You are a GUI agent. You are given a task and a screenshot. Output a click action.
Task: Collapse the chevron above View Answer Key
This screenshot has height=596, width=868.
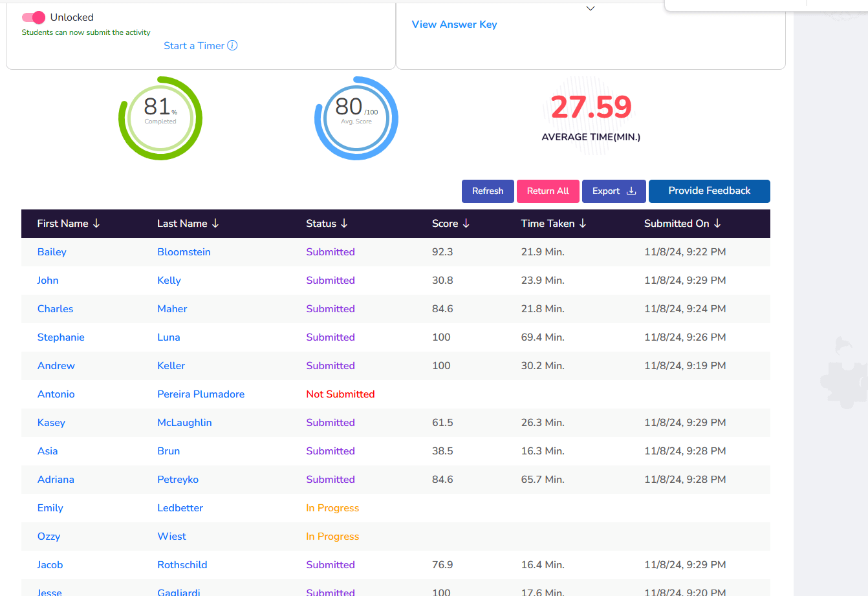(590, 8)
